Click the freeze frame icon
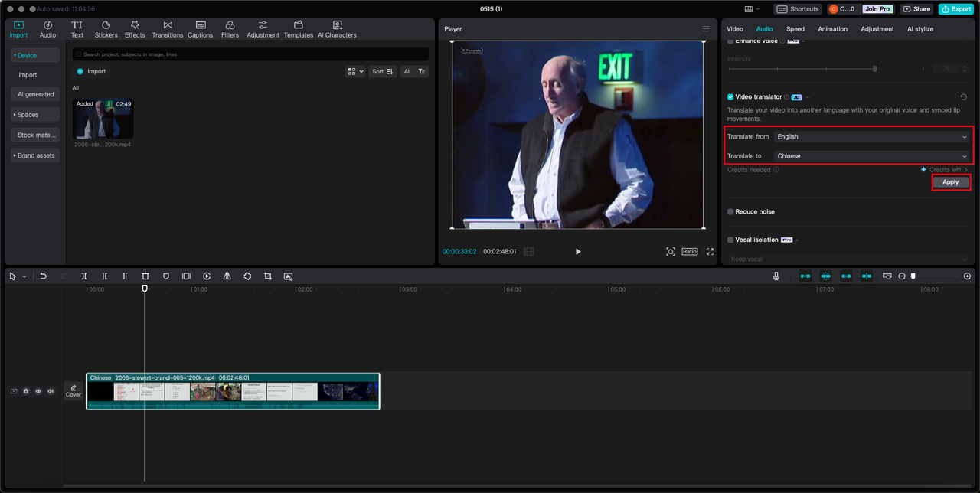Screen dimensions: 980x493 (x=186, y=276)
